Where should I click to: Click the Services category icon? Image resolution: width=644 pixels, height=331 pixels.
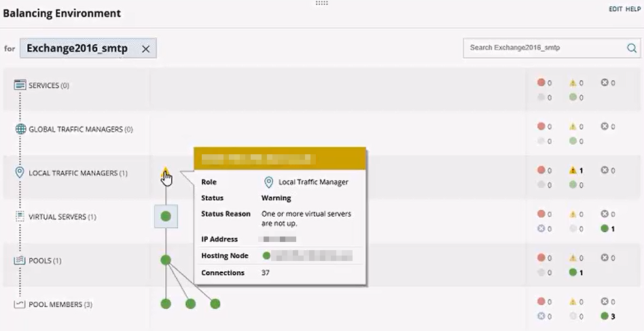[x=20, y=85]
